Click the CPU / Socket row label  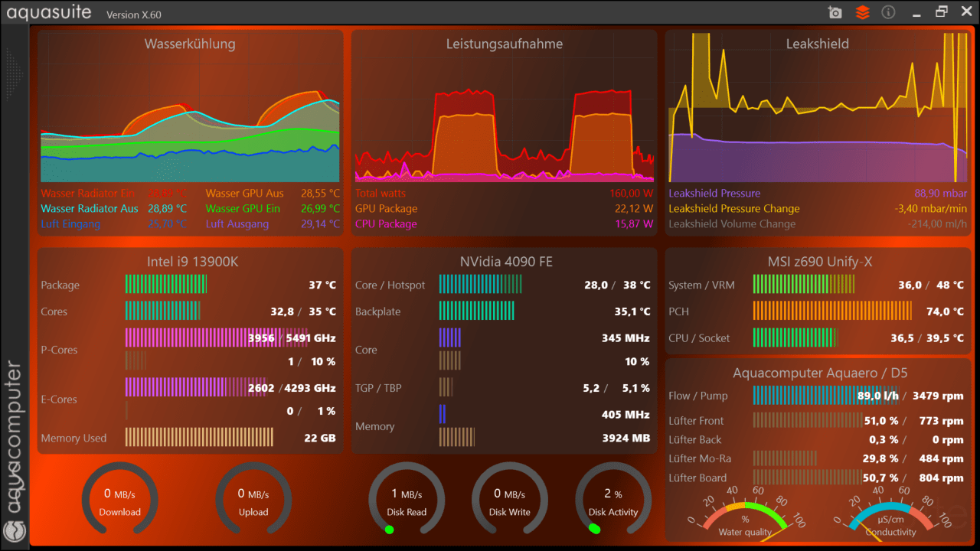tap(699, 338)
